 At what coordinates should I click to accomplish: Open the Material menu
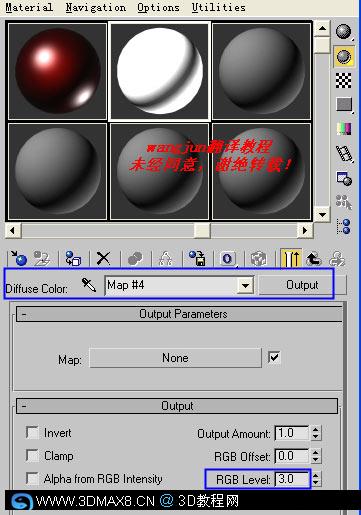tap(29, 7)
